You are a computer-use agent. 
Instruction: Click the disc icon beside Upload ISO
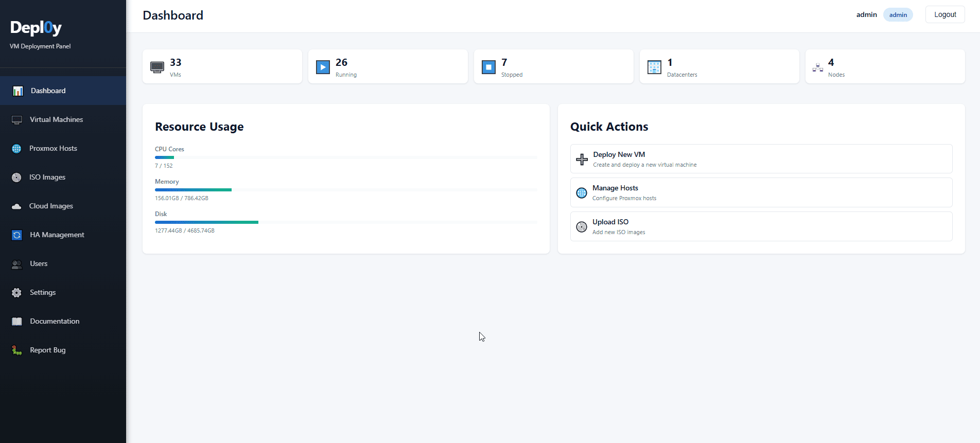coord(582,227)
